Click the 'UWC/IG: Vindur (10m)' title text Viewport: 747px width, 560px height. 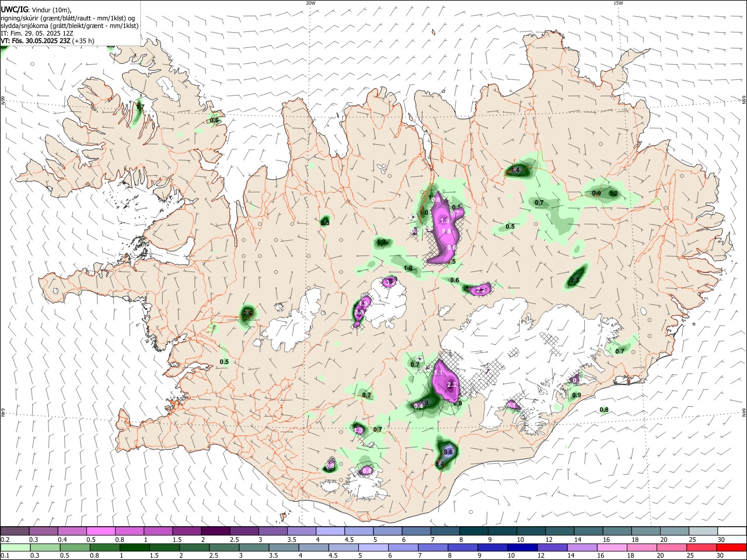click(x=36, y=9)
